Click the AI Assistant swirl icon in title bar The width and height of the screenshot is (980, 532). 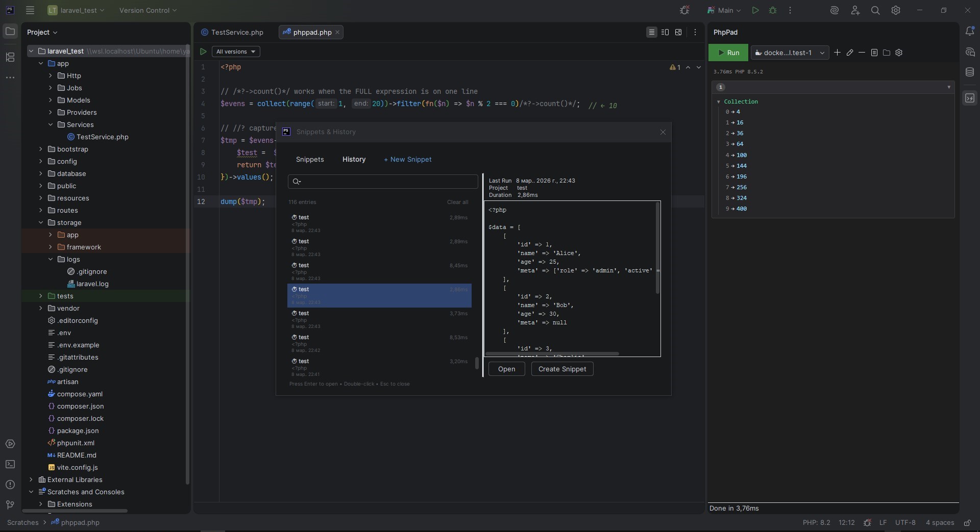click(835, 10)
